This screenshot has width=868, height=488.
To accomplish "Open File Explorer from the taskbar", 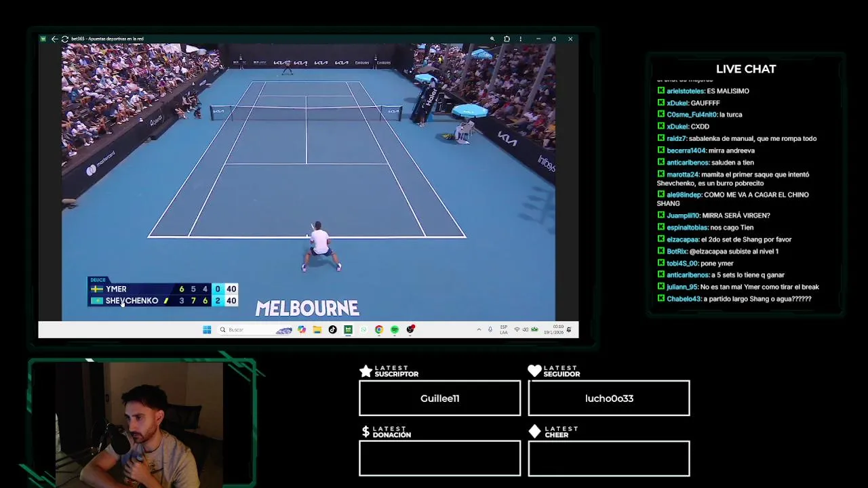I will point(317,329).
